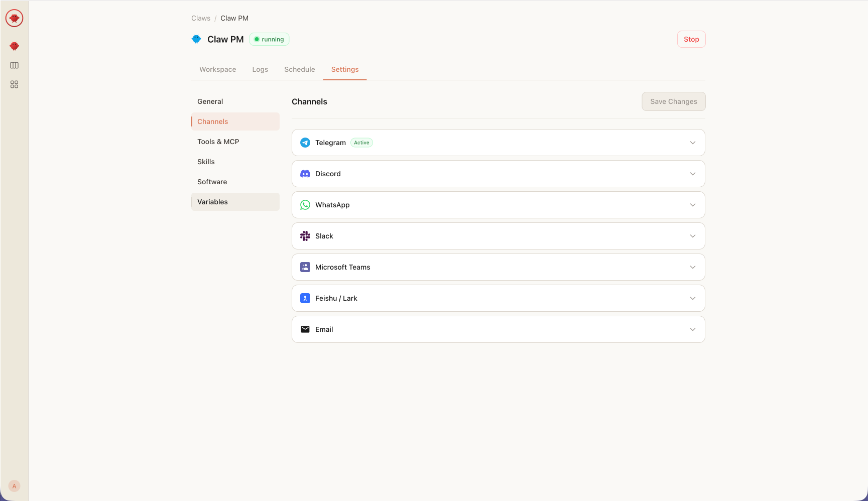Switch to the Workspace tab
868x501 pixels.
click(x=218, y=69)
